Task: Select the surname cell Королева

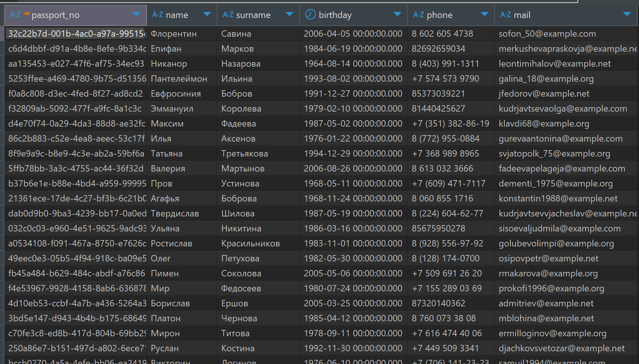Action: pyautogui.click(x=258, y=109)
